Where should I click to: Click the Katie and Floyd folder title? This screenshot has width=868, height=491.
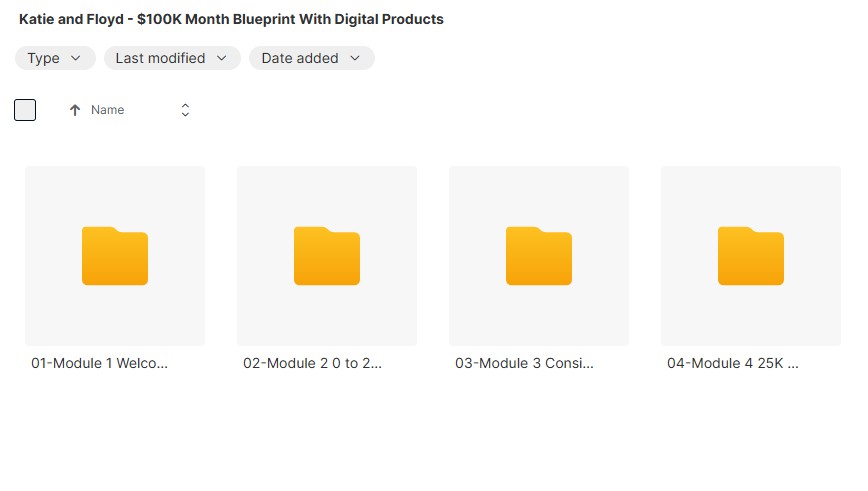[x=231, y=19]
